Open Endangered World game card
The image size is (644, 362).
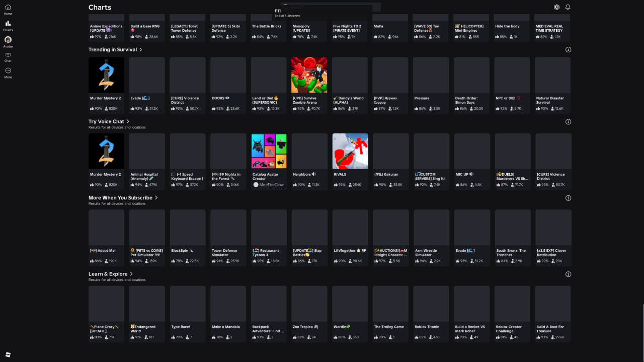[x=147, y=314]
